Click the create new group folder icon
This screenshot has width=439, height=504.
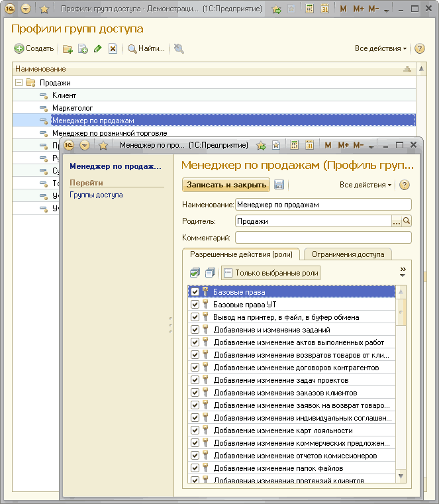coord(68,48)
